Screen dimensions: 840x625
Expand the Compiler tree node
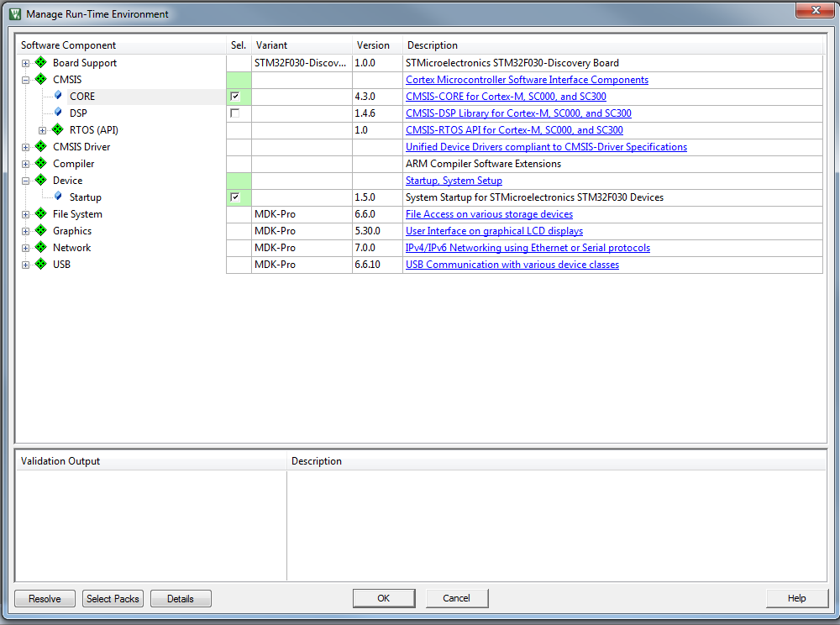[x=25, y=164]
